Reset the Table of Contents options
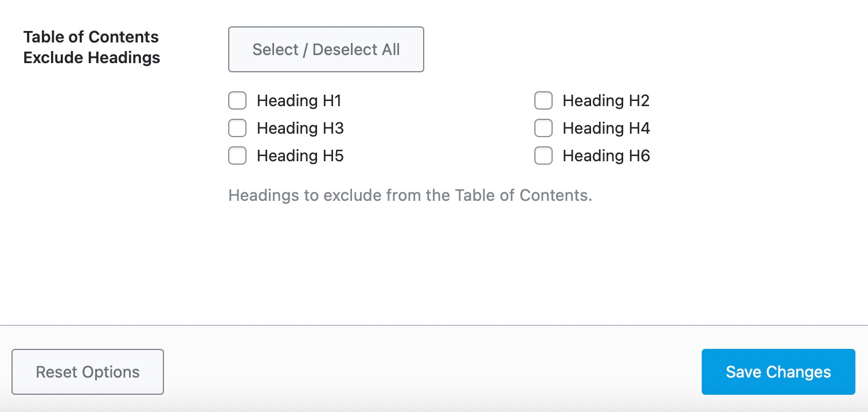The height and width of the screenshot is (412, 868). (87, 372)
